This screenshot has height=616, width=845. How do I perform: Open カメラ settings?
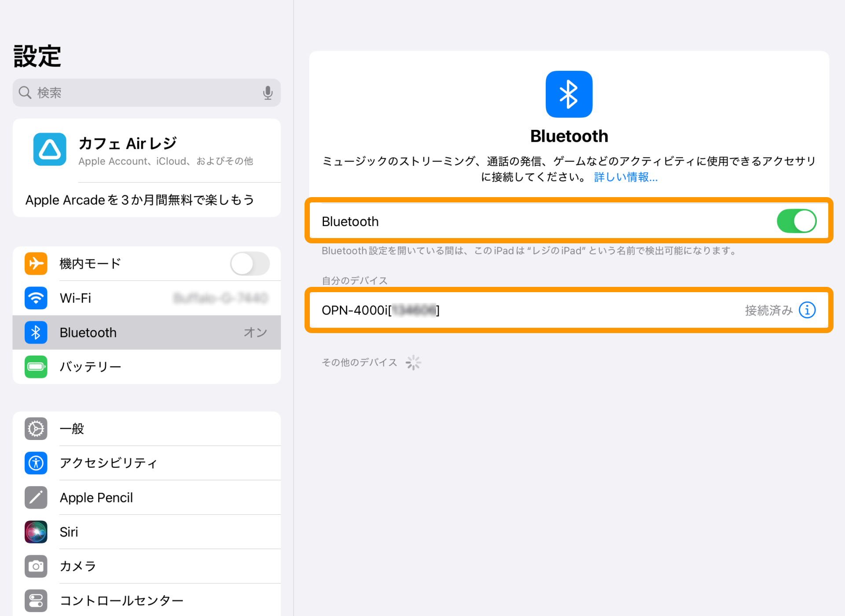pyautogui.click(x=147, y=566)
